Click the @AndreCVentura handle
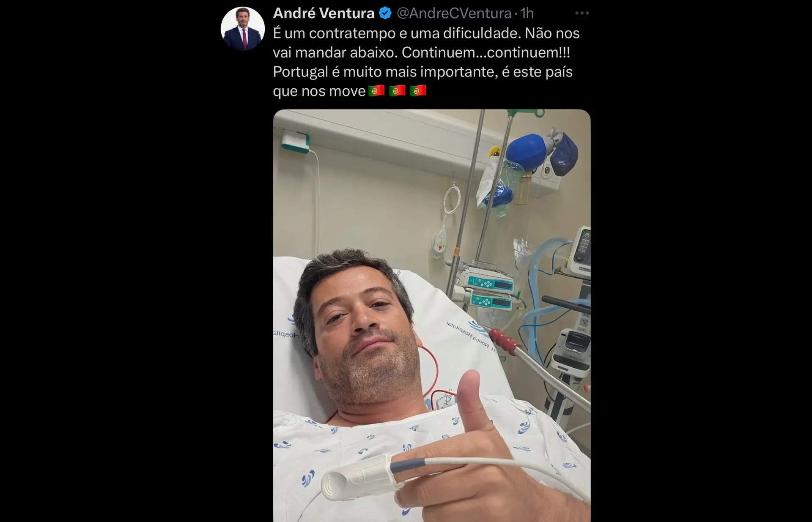 [x=454, y=13]
